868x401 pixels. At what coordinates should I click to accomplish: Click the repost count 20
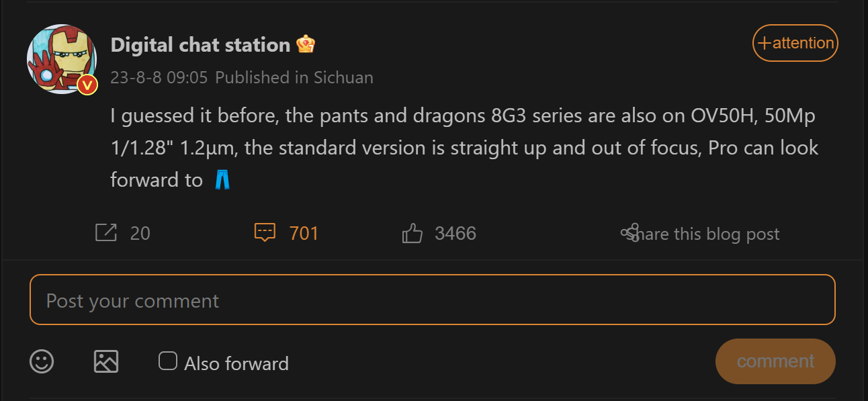point(140,233)
